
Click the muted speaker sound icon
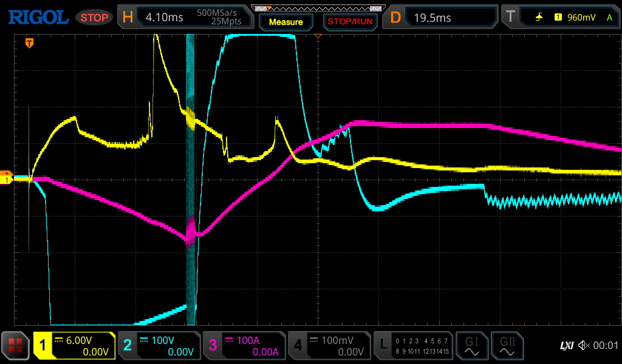point(584,346)
